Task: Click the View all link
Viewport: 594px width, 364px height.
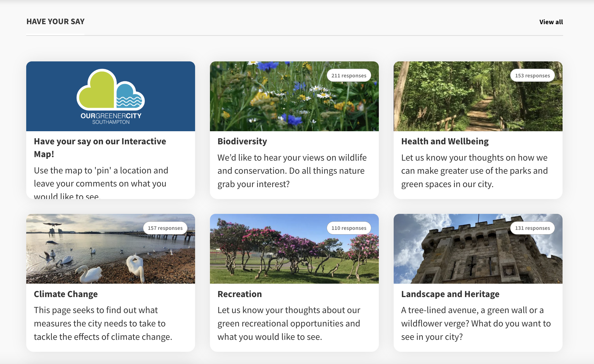Action: tap(551, 22)
